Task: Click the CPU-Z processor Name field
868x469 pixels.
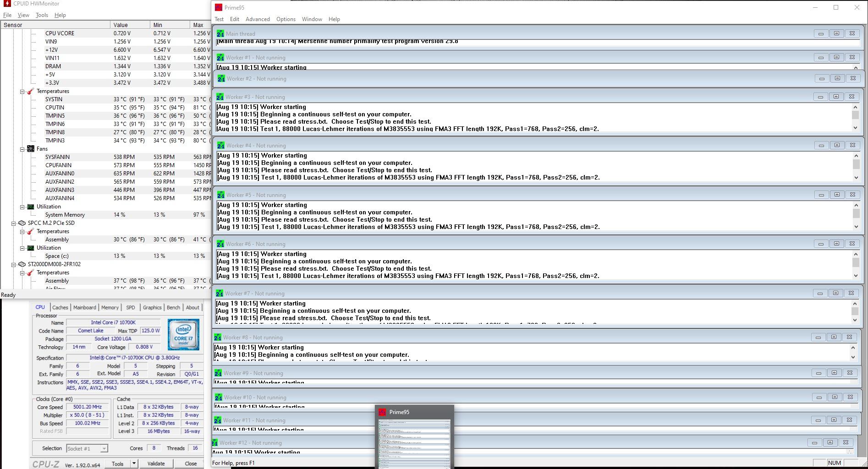Action: (113, 322)
